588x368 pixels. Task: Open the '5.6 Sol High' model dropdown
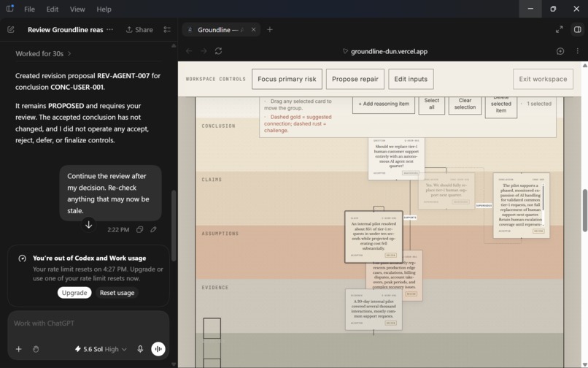pyautogui.click(x=101, y=349)
